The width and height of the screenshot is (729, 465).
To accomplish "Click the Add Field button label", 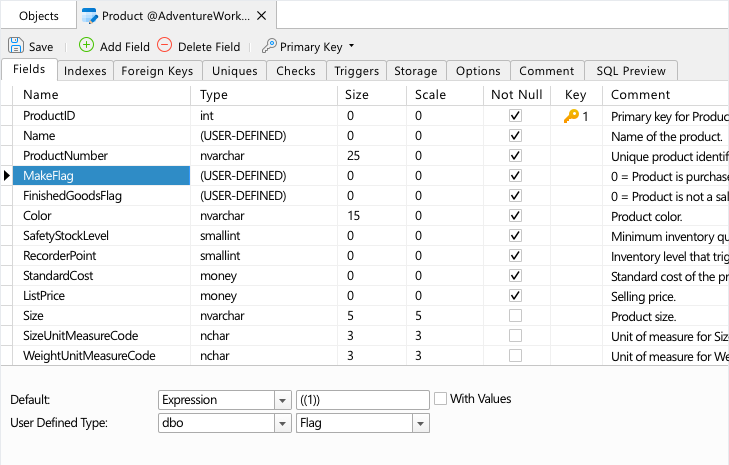I will [x=125, y=46].
